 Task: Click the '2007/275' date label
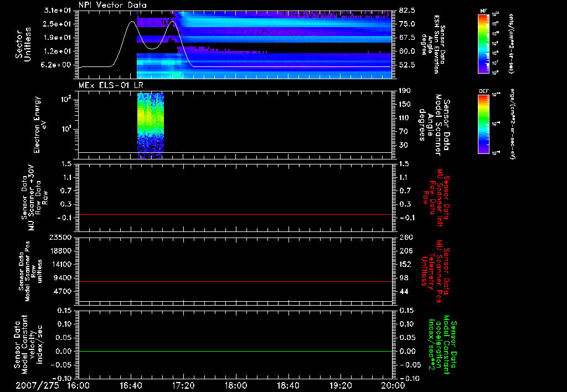tap(37, 385)
